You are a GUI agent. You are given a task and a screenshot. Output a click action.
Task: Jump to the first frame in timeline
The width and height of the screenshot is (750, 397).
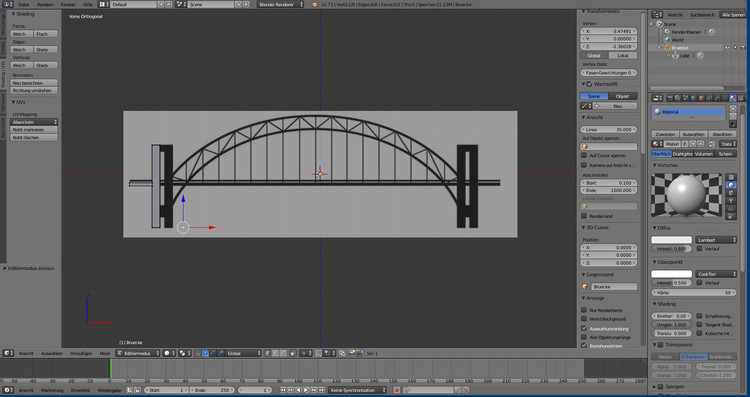pos(283,390)
